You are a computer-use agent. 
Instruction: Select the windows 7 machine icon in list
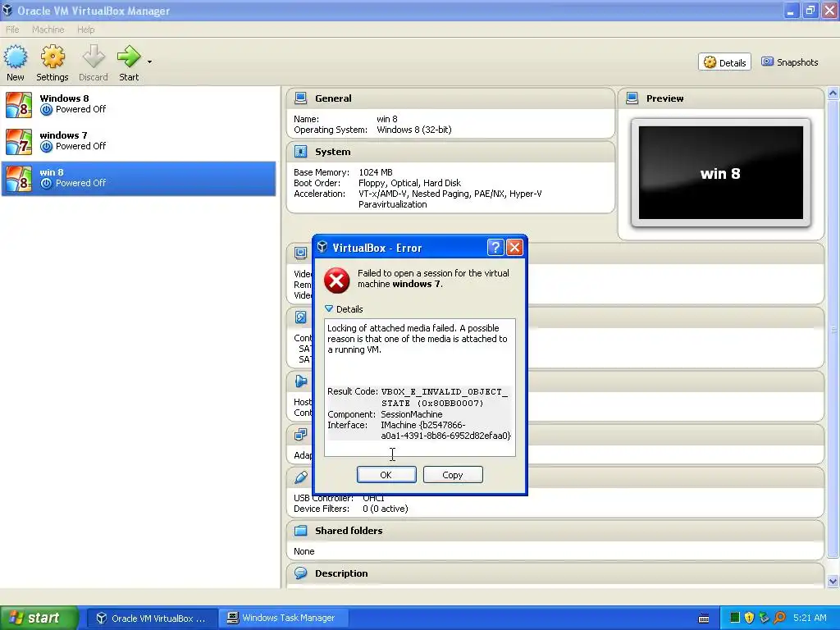click(19, 141)
